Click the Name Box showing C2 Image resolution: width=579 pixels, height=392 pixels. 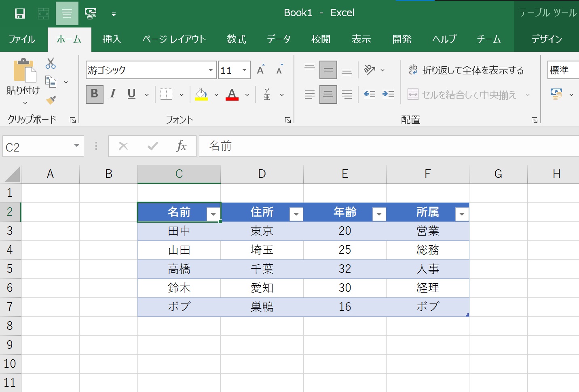coord(43,146)
